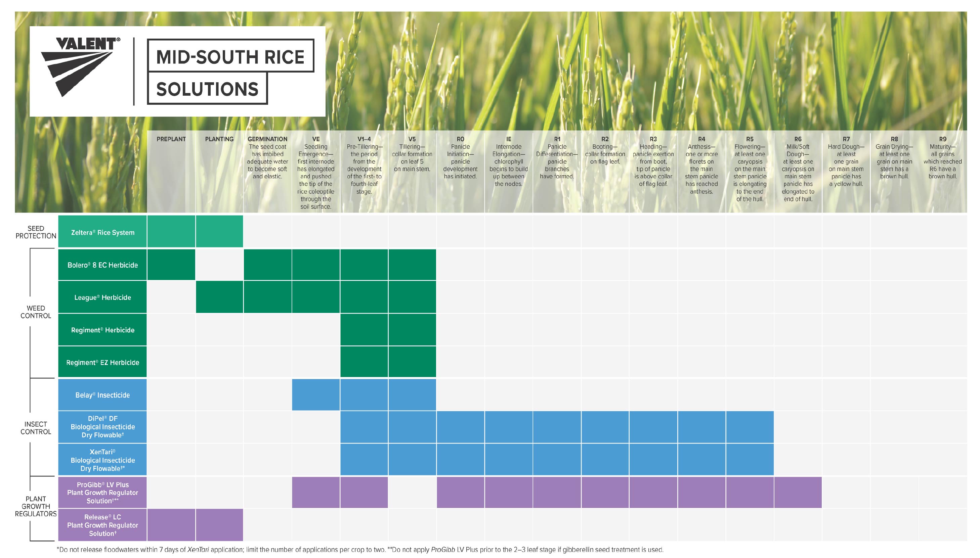
Task: Click the Regiment EZ Herbicide label
Action: 102,362
